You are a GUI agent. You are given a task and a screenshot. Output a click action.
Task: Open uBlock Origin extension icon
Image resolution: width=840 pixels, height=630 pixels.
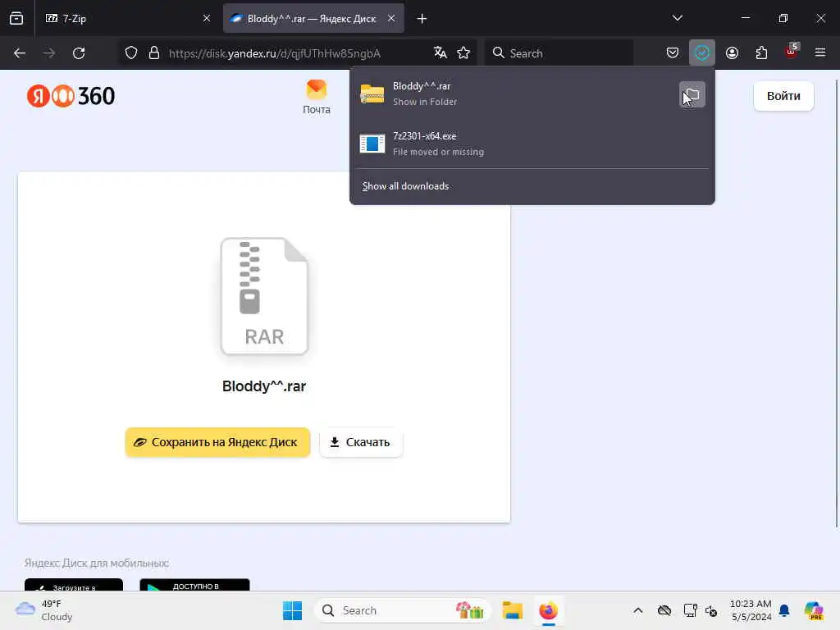click(792, 52)
